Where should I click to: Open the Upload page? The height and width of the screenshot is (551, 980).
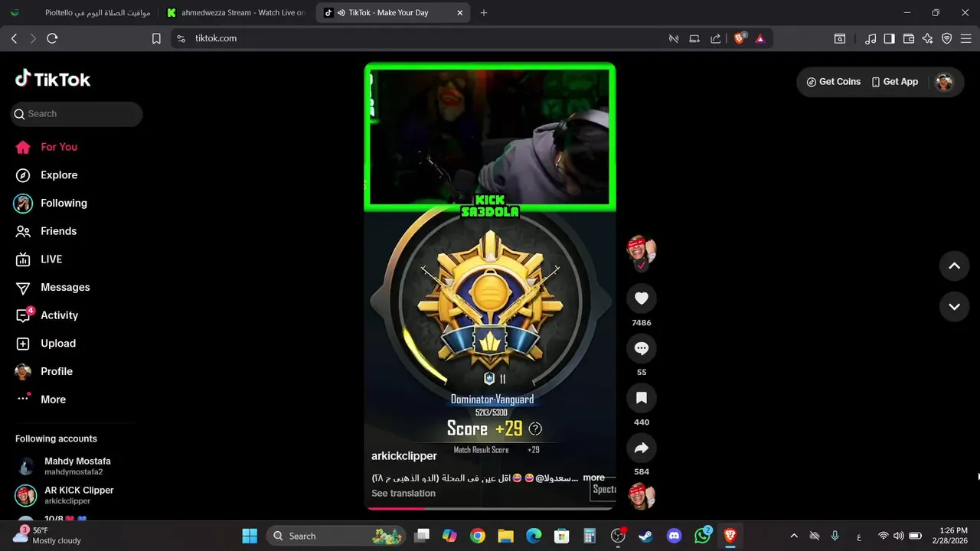pyautogui.click(x=47, y=344)
